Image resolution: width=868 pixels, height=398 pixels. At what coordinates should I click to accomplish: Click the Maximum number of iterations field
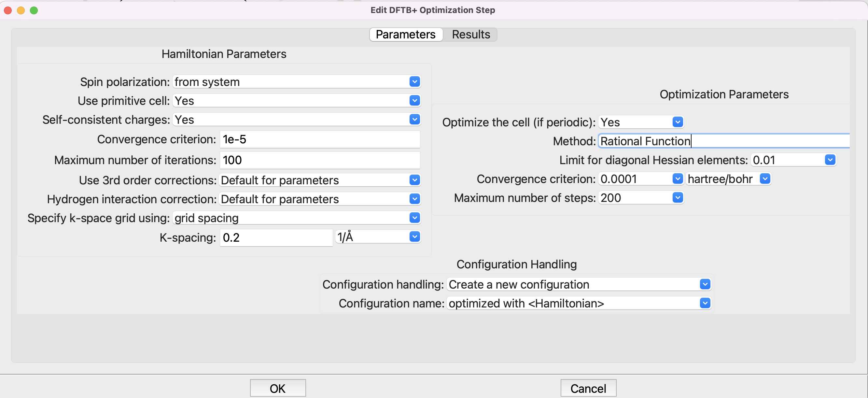click(x=320, y=160)
